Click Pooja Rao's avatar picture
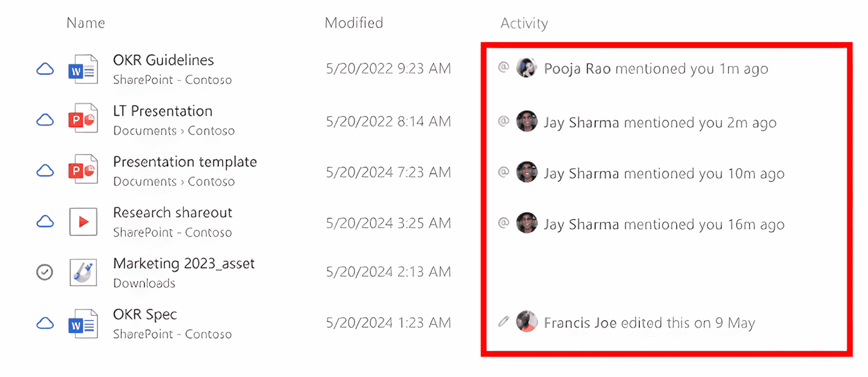The image size is (868, 377). (x=527, y=68)
